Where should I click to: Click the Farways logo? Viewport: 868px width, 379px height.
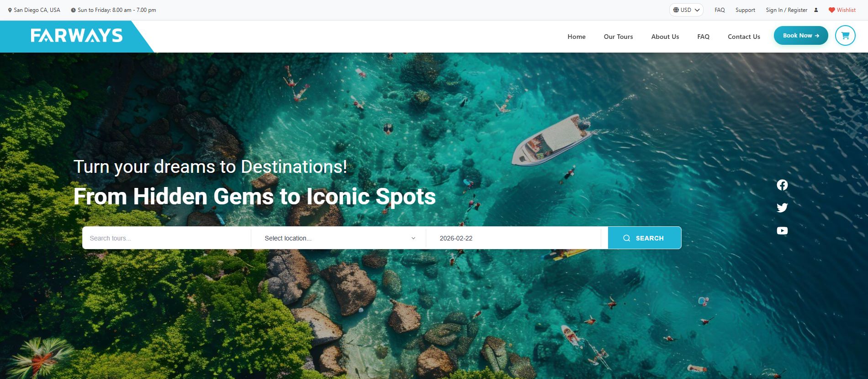[77, 36]
